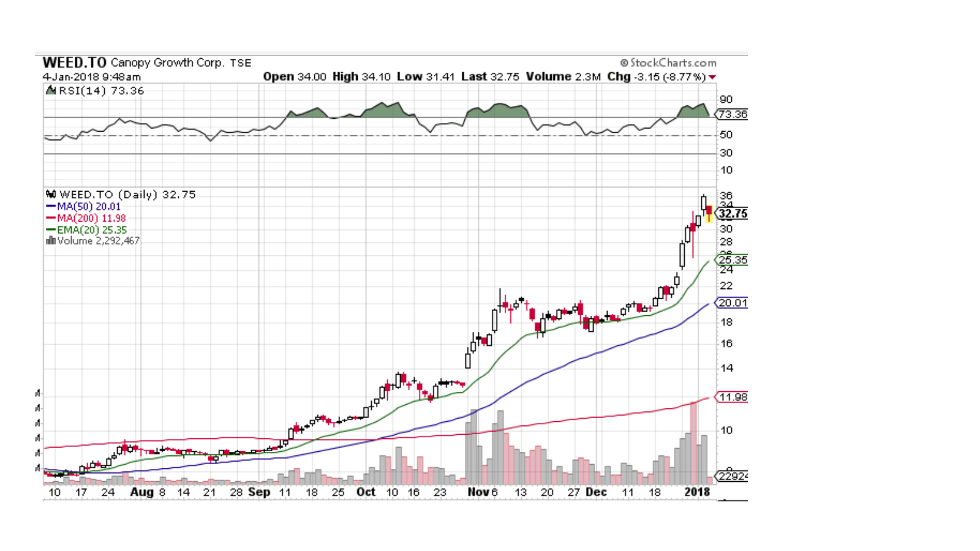
Task: Click the Canopy Growth Corp. company name
Action: pos(168,62)
